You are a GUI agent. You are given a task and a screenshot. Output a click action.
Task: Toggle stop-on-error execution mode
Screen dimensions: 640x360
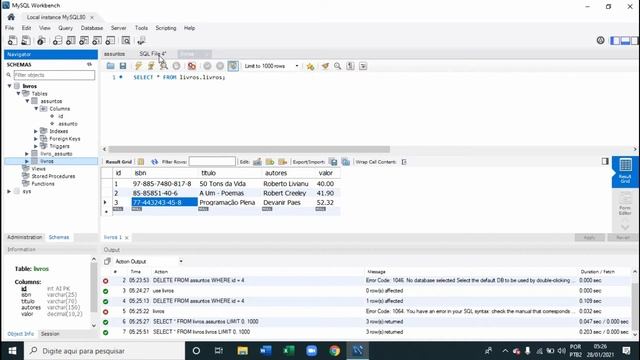click(191, 66)
